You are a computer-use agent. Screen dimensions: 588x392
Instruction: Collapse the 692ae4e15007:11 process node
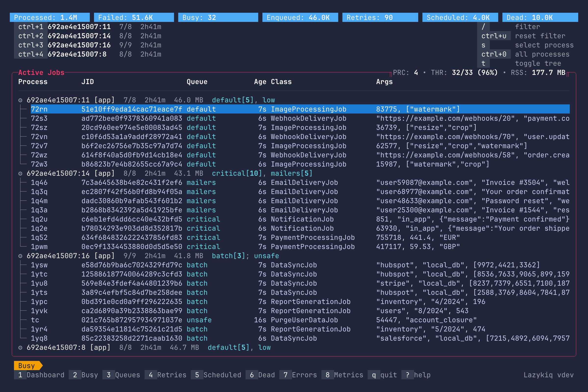pos(58,100)
